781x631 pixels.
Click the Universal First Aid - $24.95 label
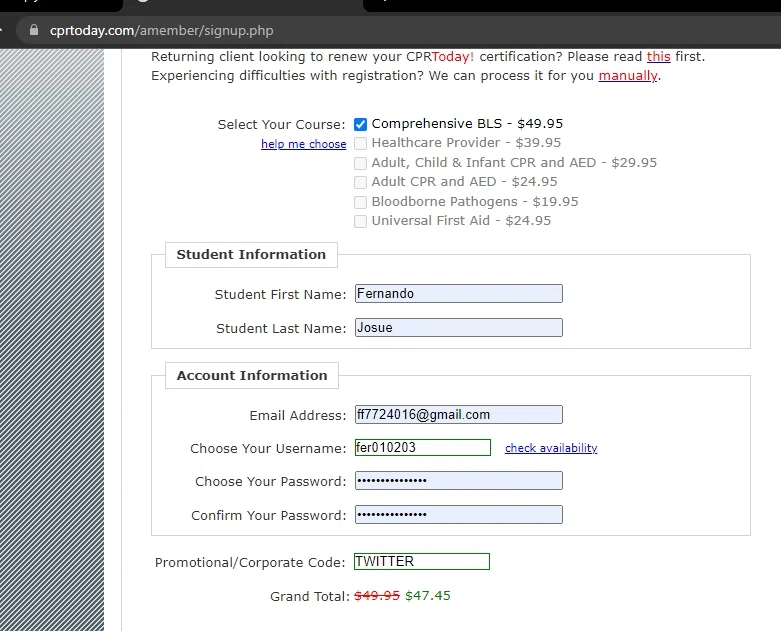coord(461,221)
